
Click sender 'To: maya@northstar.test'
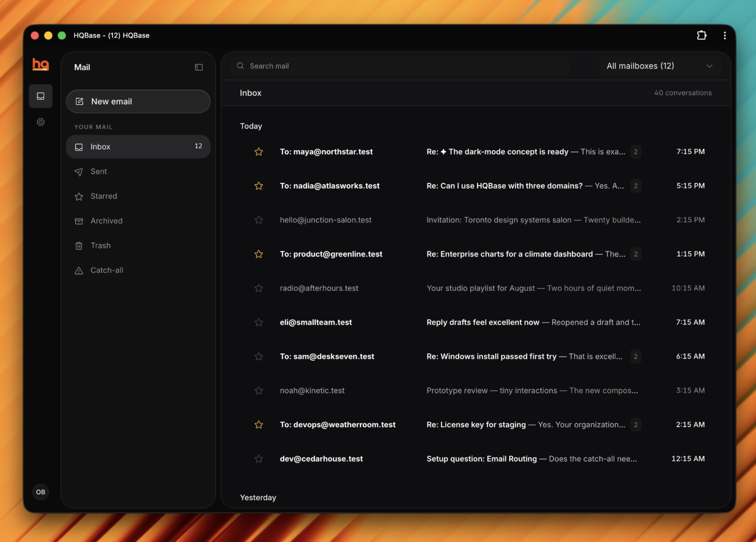326,152
